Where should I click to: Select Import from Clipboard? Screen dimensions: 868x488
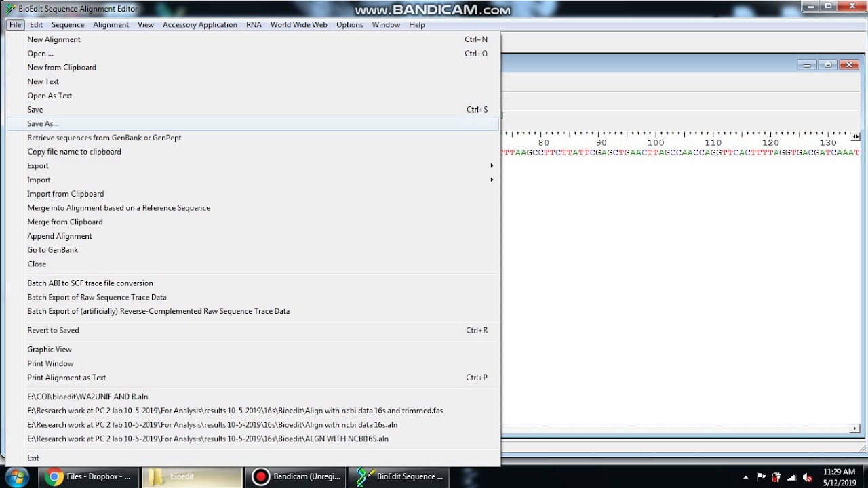(253, 194)
